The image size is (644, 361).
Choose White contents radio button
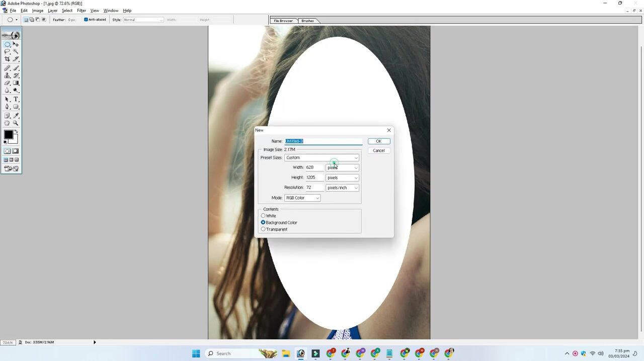pos(263,216)
